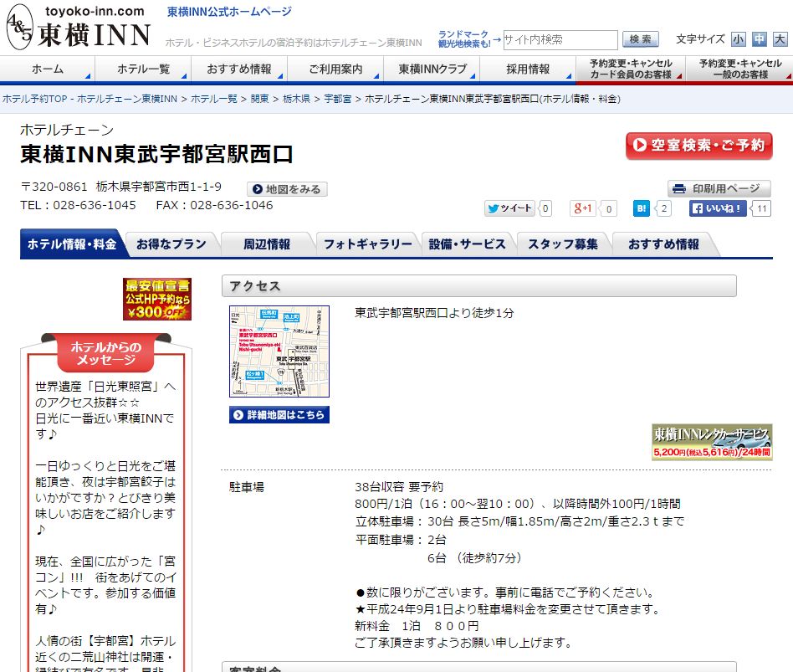Open the ホーム menu
This screenshot has width=793, height=672.
(48, 69)
